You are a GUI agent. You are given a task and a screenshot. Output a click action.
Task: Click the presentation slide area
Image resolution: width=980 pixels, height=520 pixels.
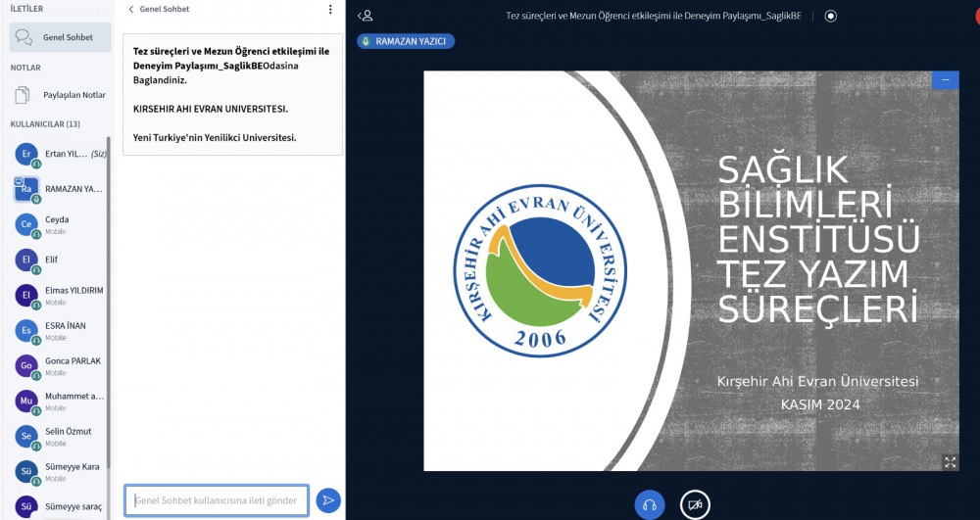click(691, 271)
